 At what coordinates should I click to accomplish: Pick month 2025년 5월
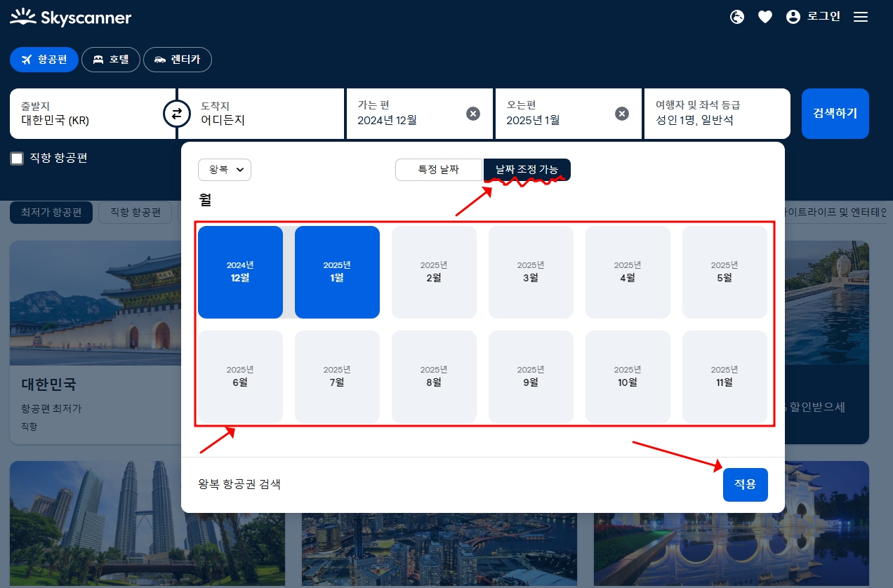pos(725,272)
